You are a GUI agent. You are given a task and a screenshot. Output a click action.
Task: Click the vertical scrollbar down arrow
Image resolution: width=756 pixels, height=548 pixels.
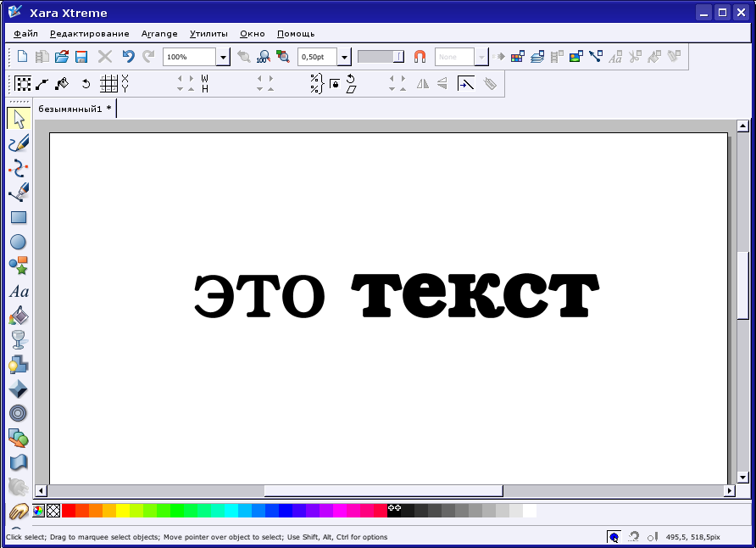coord(742,478)
